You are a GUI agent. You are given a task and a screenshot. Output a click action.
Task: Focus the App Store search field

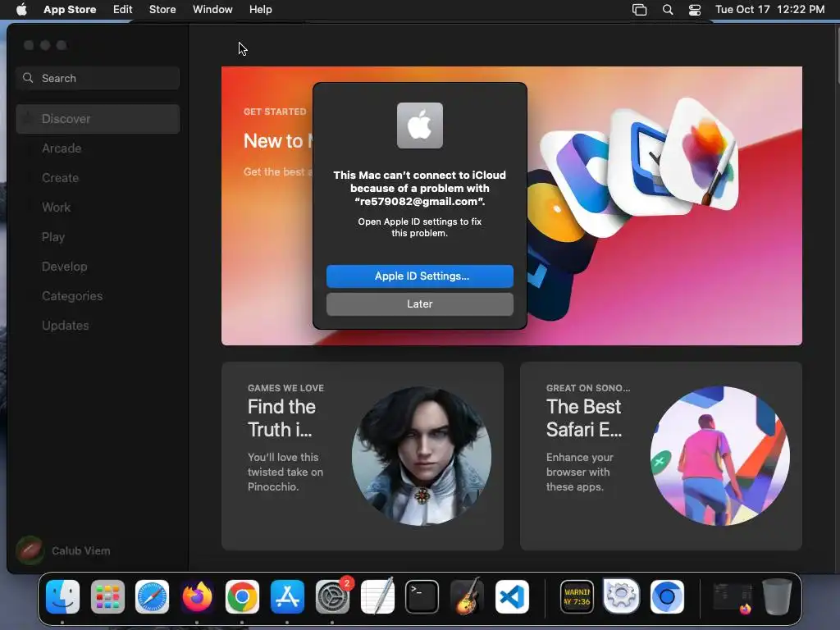point(98,78)
